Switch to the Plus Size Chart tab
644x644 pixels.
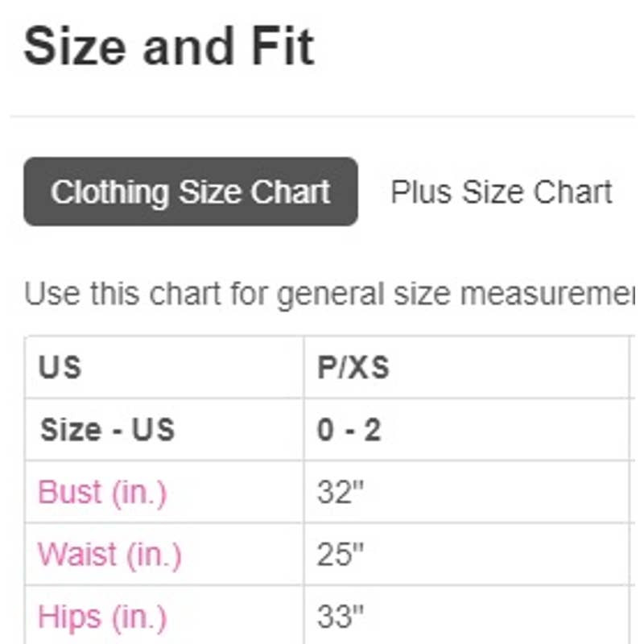pos(501,192)
